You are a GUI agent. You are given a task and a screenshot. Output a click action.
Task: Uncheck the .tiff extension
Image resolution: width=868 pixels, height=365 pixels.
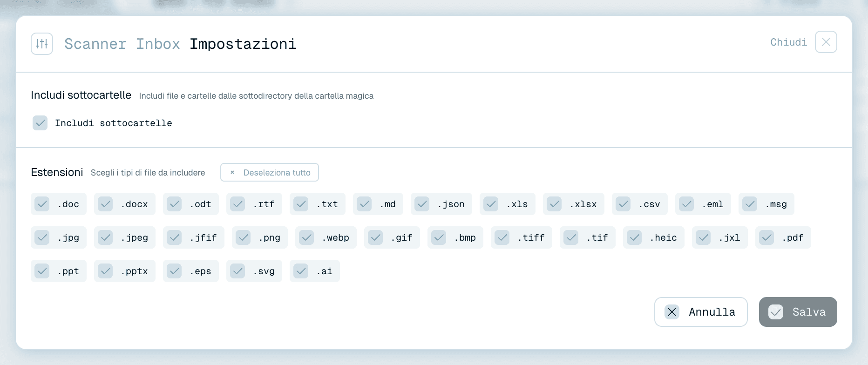(502, 237)
